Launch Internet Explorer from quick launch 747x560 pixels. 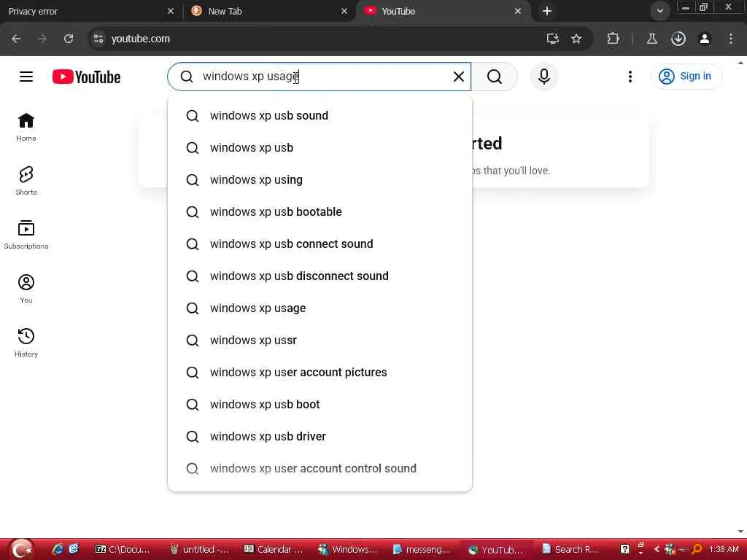click(58, 549)
